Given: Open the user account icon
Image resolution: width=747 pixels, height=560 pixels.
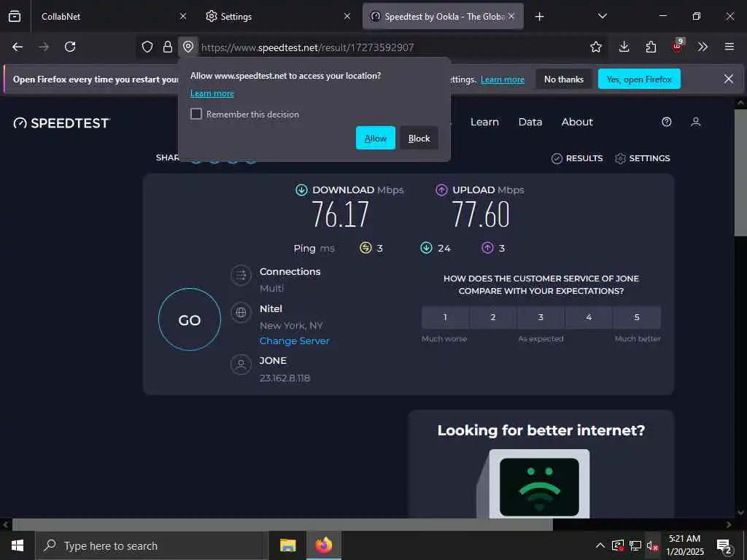Looking at the screenshot, I should (x=695, y=122).
